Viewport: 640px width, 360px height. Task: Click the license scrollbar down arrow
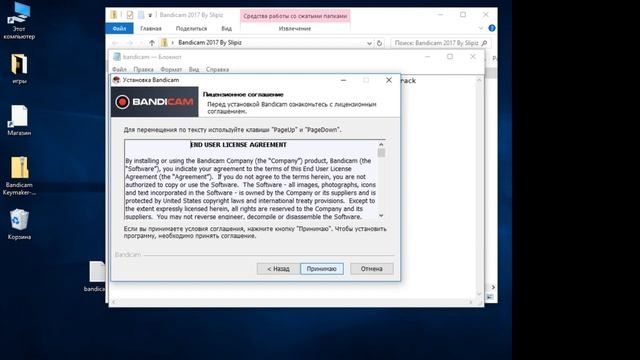381,216
